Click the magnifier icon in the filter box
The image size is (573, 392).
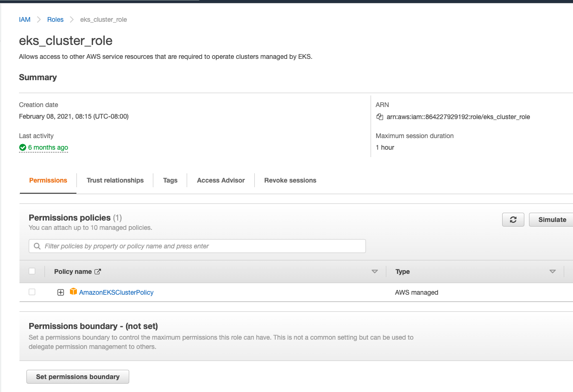coord(37,246)
